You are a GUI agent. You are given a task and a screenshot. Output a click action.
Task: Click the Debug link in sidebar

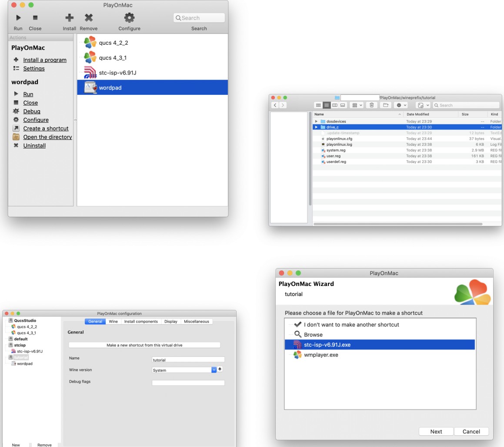[x=32, y=111]
